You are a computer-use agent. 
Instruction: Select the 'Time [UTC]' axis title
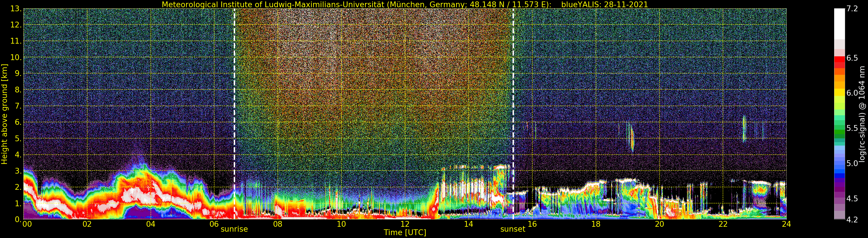405,233
